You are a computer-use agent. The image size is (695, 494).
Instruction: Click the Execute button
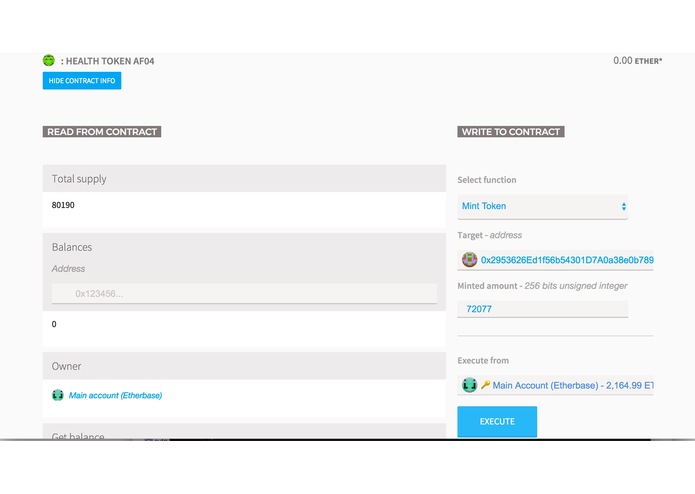[x=497, y=421]
